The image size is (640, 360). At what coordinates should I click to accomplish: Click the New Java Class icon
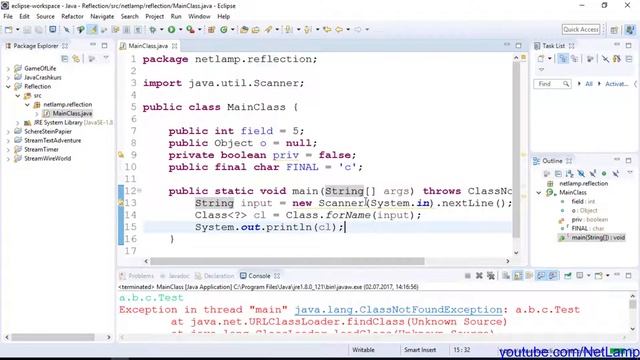[224, 29]
